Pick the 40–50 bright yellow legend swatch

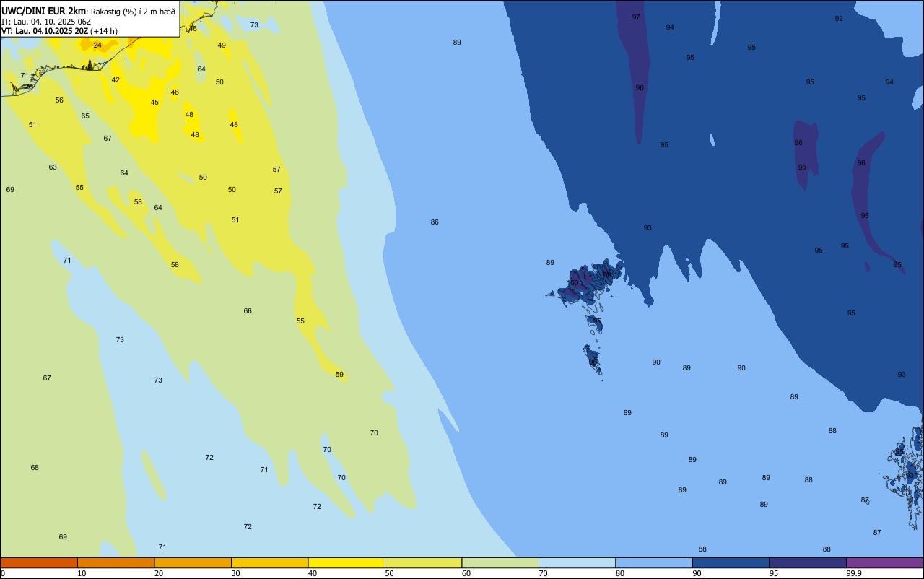point(346,562)
